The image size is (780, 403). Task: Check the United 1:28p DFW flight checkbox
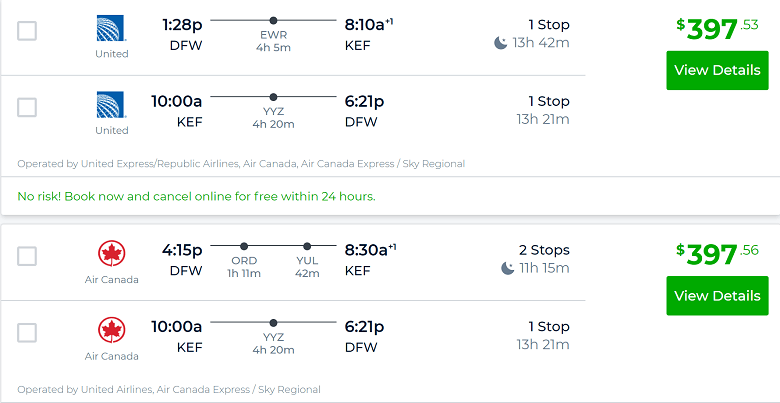27,31
